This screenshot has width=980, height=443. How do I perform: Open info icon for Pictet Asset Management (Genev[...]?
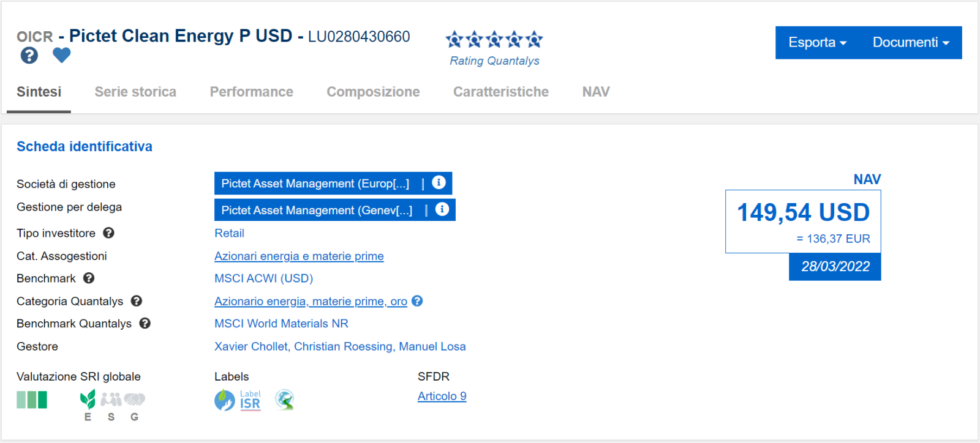[x=442, y=209]
